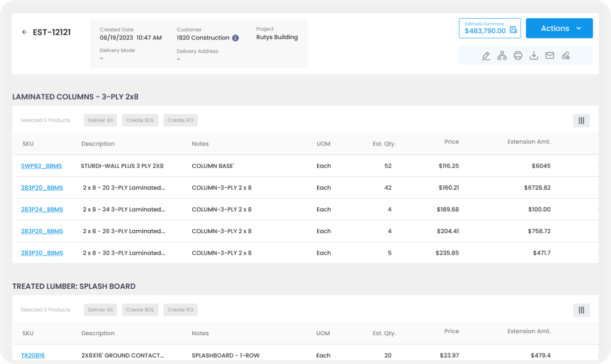Click the $189.68 price cell
Viewport: 611px width, 364px height.
448,209
